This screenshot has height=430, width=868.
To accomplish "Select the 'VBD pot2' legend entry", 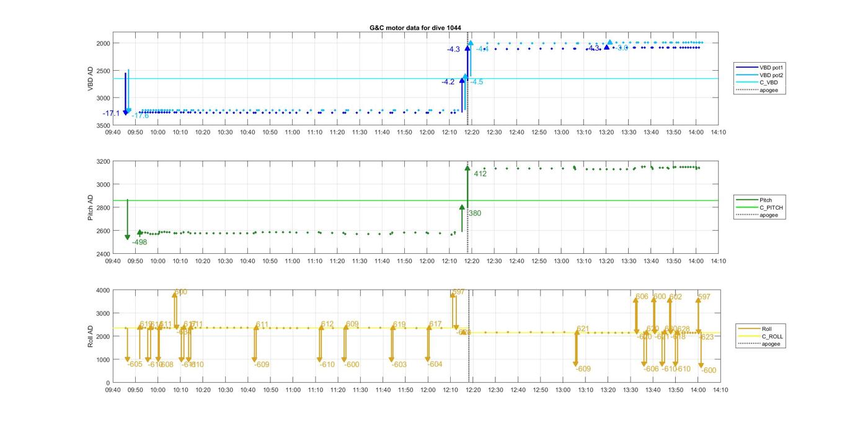I will coord(773,74).
